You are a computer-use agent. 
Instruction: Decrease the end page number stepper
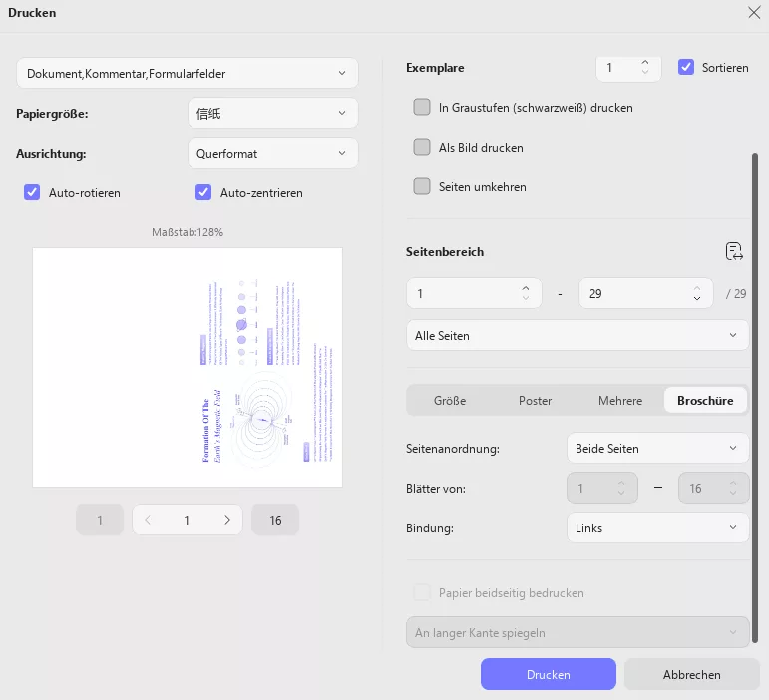click(x=697, y=300)
